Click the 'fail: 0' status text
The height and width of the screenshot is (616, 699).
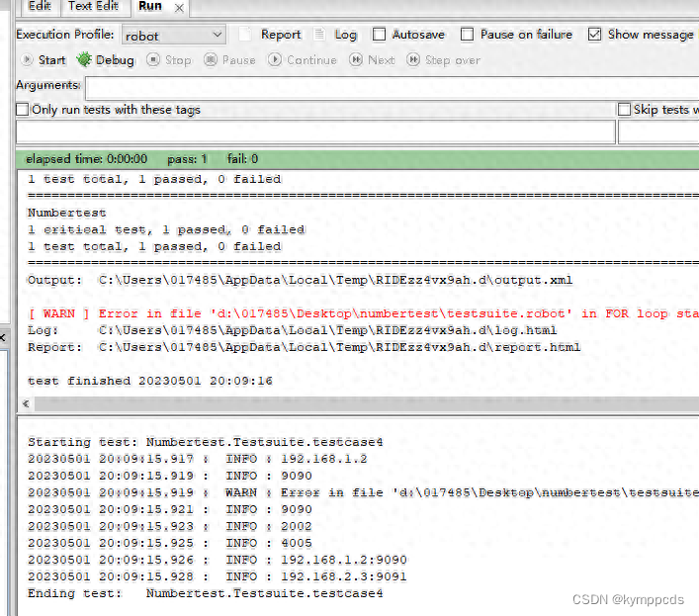coord(243,159)
